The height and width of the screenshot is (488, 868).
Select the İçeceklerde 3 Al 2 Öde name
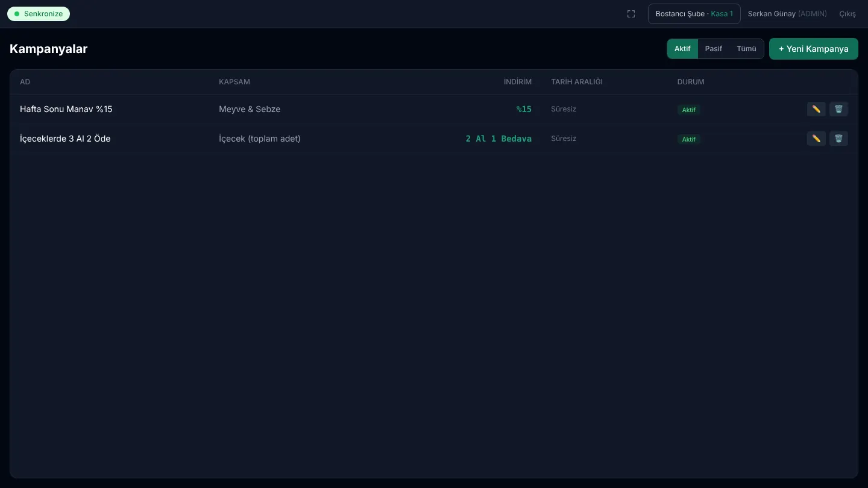coord(65,139)
